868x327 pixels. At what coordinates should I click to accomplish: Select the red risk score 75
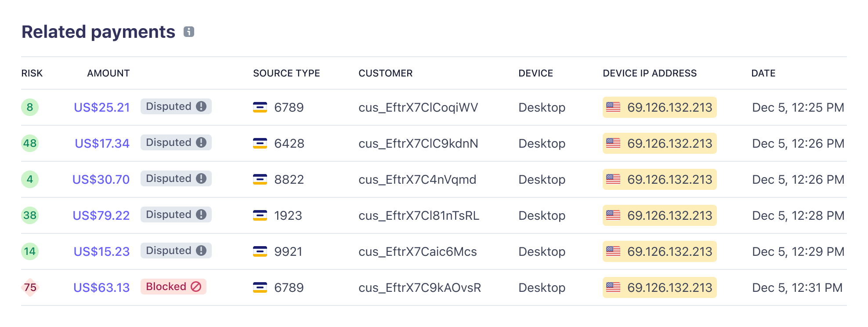[29, 287]
